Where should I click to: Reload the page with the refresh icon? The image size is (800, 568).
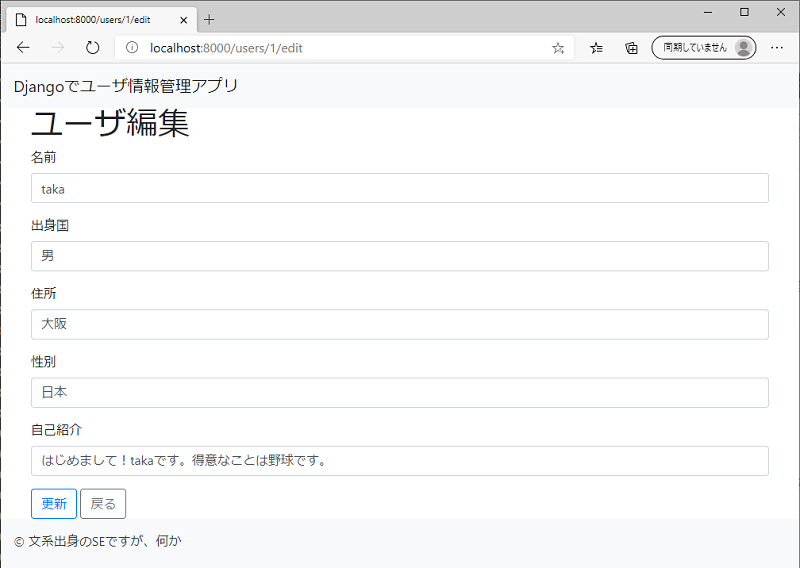pos(92,48)
